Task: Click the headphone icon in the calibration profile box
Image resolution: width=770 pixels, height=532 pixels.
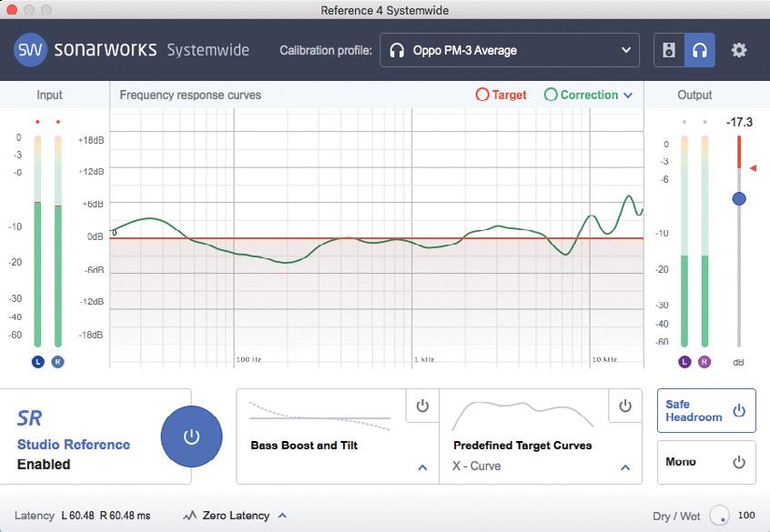Action: pos(397,50)
